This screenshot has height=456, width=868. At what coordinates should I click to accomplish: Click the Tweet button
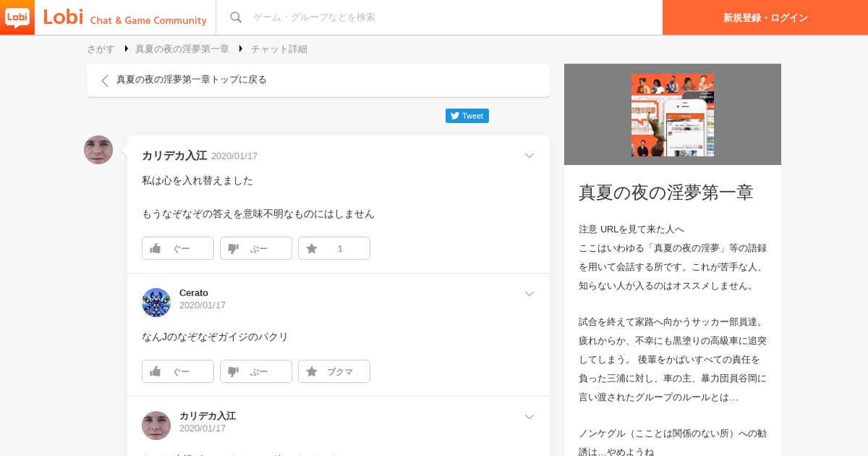click(467, 116)
